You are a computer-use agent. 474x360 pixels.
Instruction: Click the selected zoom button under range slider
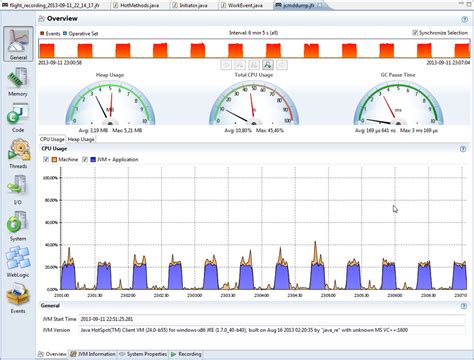point(268,65)
